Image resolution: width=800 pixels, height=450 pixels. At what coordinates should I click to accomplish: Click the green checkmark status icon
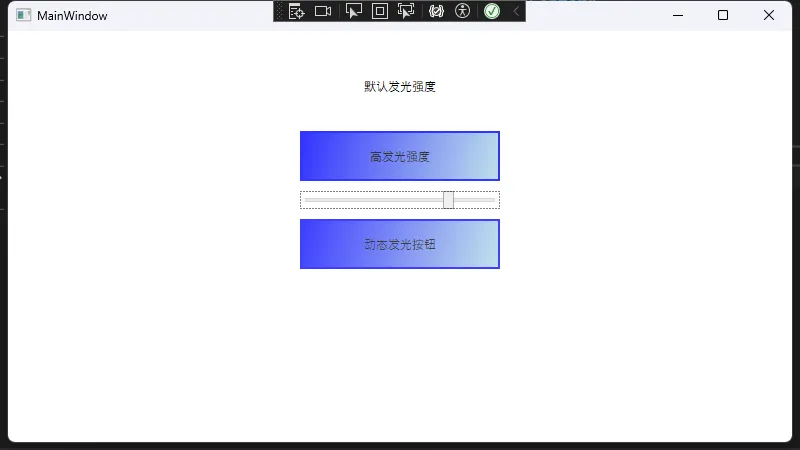[492, 11]
